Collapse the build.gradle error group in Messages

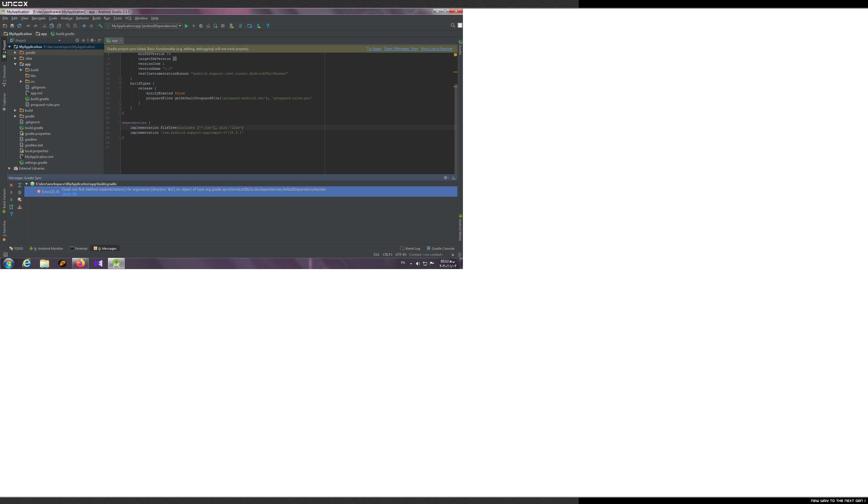click(x=27, y=184)
